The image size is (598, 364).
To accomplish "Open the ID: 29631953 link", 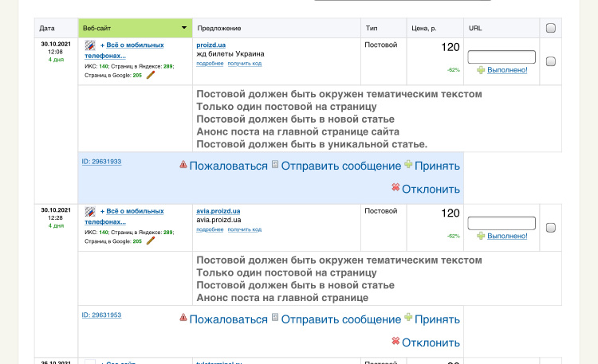I will click(101, 315).
